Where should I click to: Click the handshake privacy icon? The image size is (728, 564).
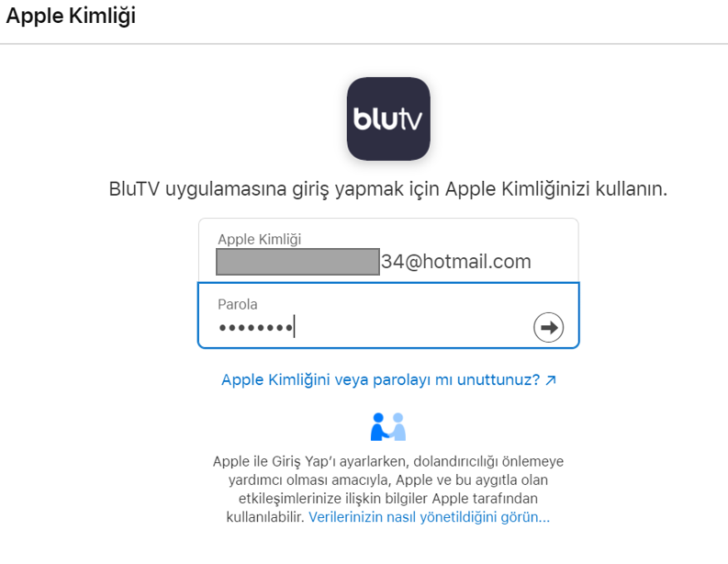point(388,426)
